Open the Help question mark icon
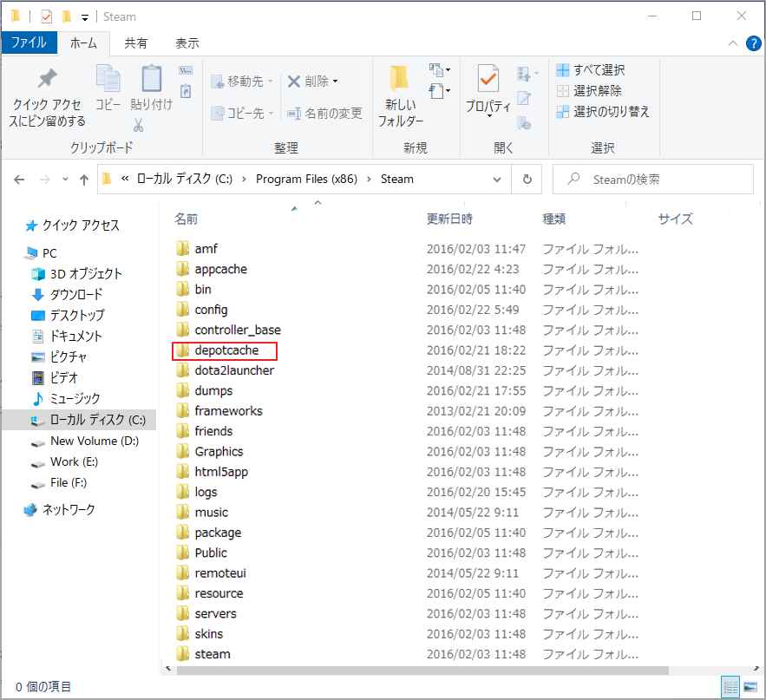766x700 pixels. click(753, 43)
